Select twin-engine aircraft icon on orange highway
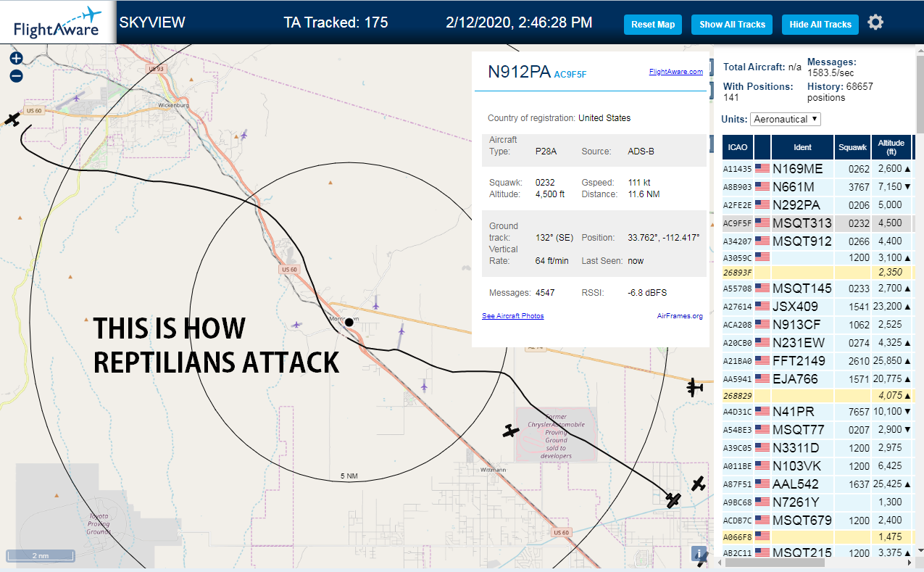The width and height of the screenshot is (924, 572). 695,388
